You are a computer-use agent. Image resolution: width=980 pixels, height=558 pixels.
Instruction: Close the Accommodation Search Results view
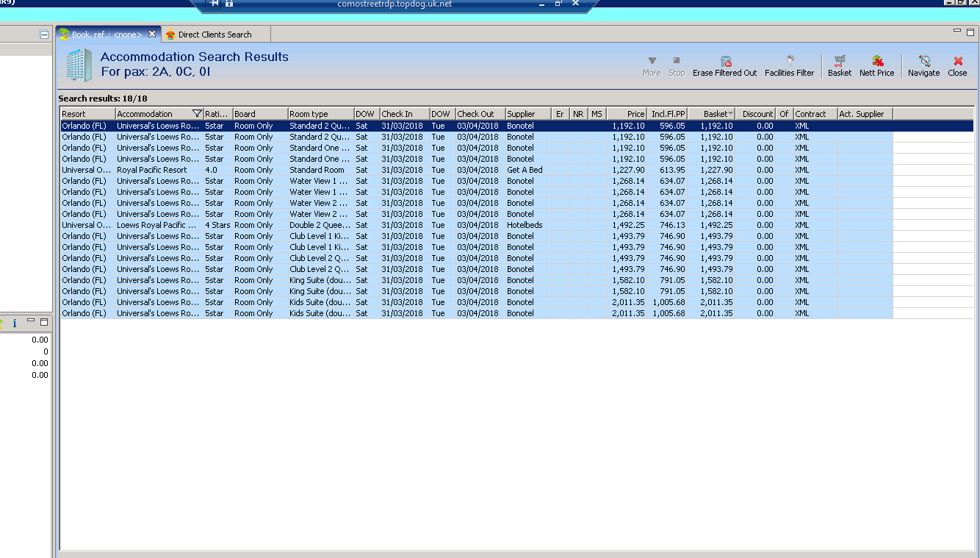(x=958, y=66)
